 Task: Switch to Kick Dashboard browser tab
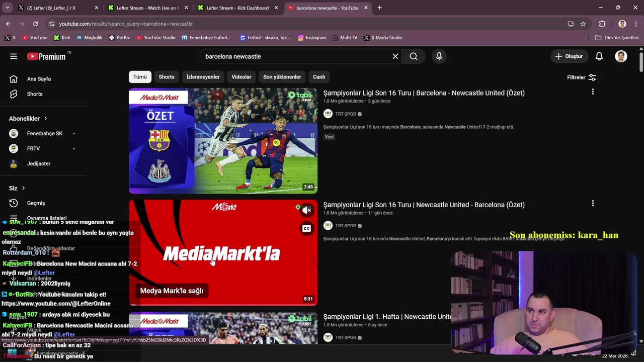click(238, 8)
